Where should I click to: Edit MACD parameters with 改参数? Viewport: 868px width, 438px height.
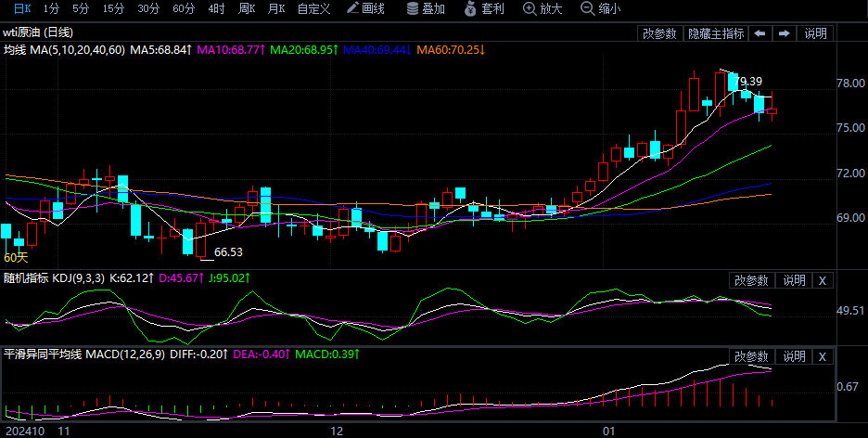pos(752,357)
